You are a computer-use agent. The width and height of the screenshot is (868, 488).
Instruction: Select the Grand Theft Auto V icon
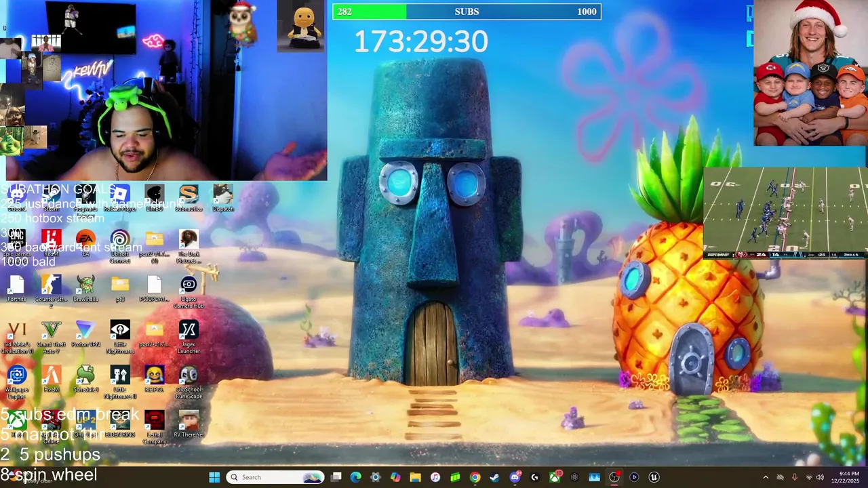[x=51, y=338]
